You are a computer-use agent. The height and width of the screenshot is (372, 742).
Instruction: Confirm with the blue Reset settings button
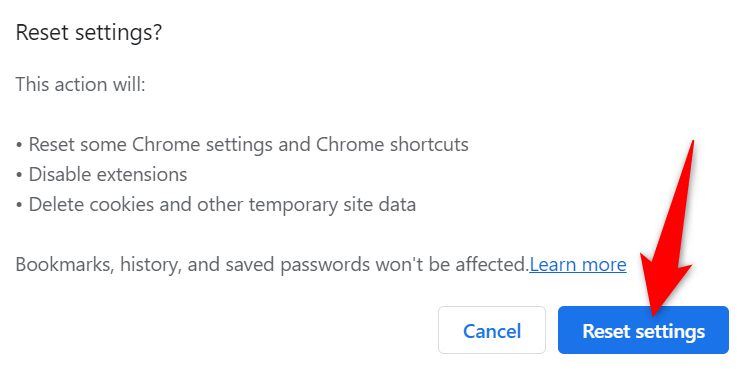coord(643,330)
